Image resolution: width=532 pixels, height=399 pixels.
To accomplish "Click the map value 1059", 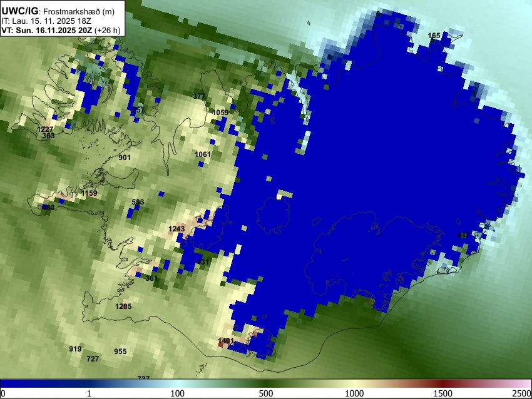I will tap(220, 112).
